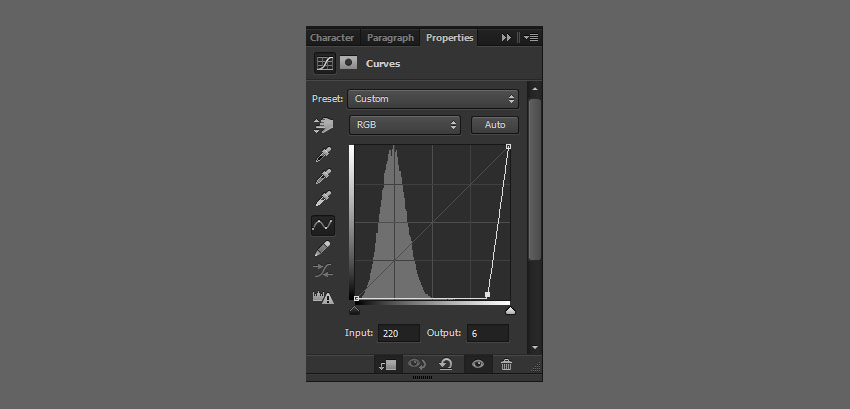Reset adjustment to defaults
Screen dimensions: 850x409
point(446,365)
